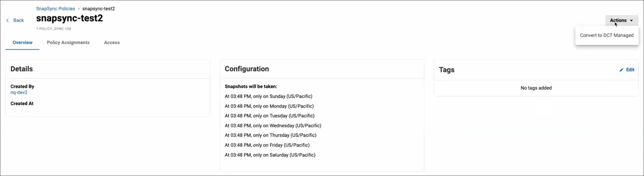Viewport: 644px width, 176px height.
Task: Click the pencil icon in Tags card
Action: click(621, 70)
